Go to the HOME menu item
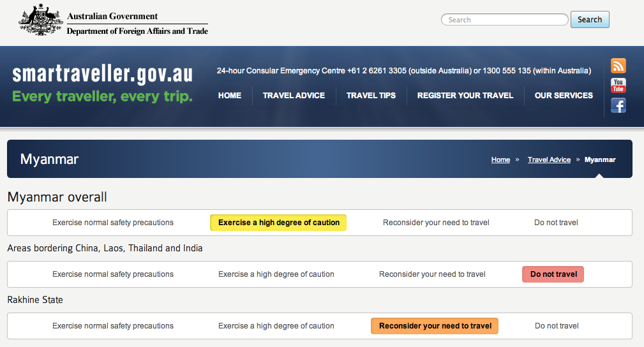The image size is (644, 347). coord(230,96)
